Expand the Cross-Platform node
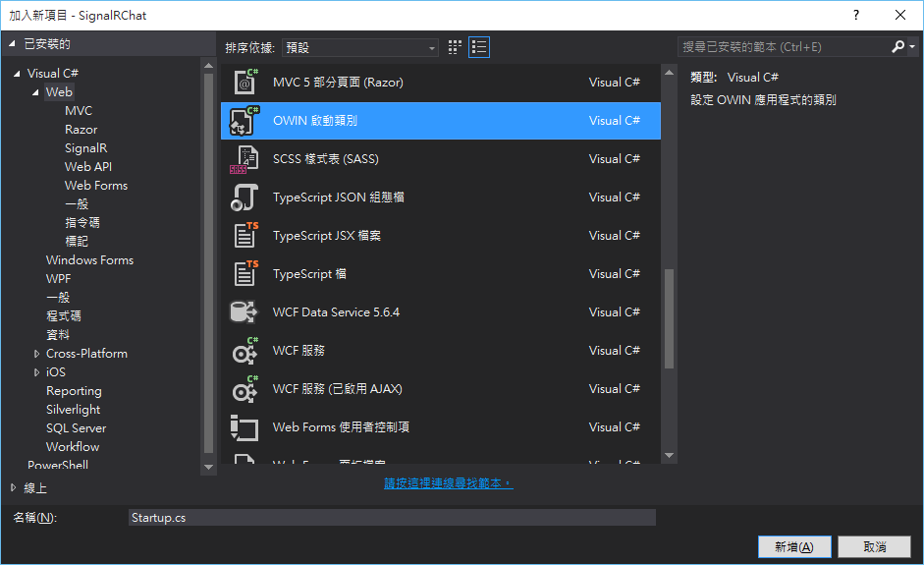The width and height of the screenshot is (924, 565). point(36,354)
